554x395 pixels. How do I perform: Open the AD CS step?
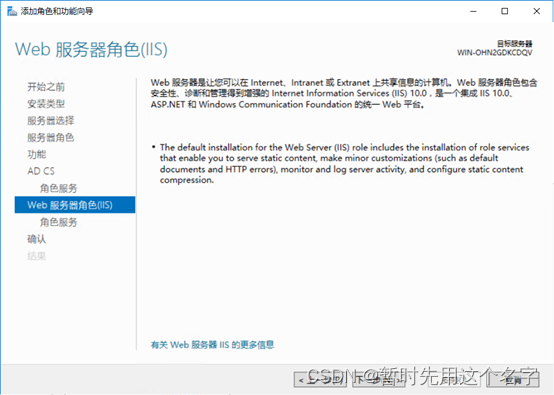pyautogui.click(x=41, y=171)
